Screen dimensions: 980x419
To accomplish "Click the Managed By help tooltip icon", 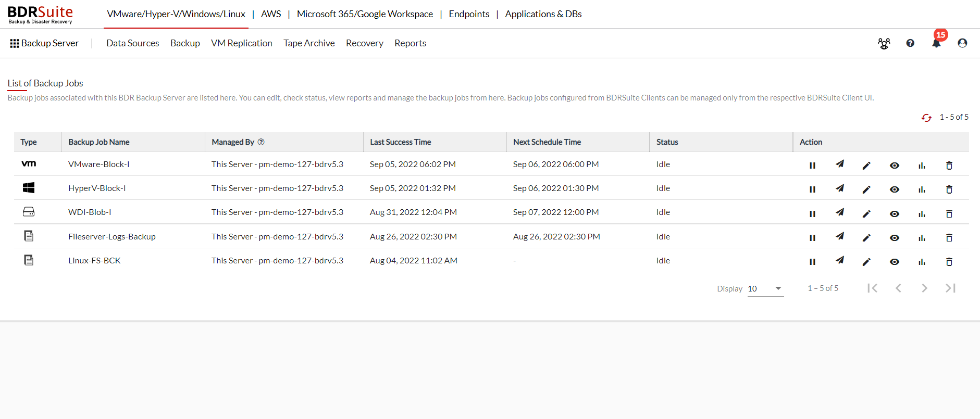I will 261,142.
